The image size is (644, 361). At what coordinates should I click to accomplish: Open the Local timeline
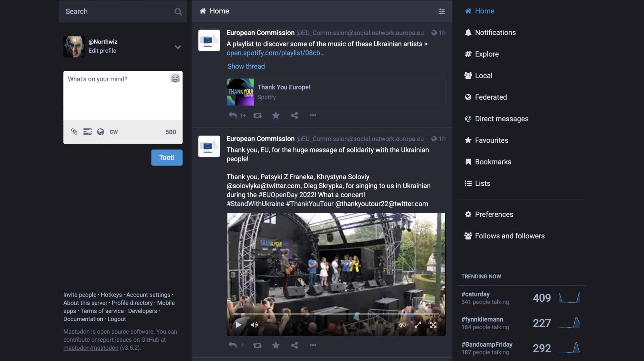[x=478, y=76]
